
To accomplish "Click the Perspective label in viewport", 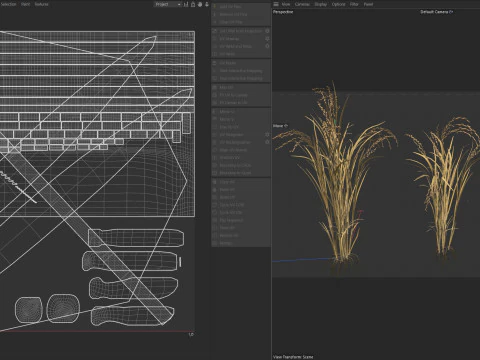I will click(283, 12).
